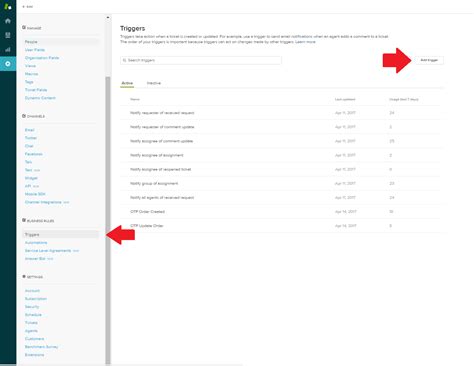This screenshot has width=474, height=366.
Task: Open Automations link
Action: (36, 242)
